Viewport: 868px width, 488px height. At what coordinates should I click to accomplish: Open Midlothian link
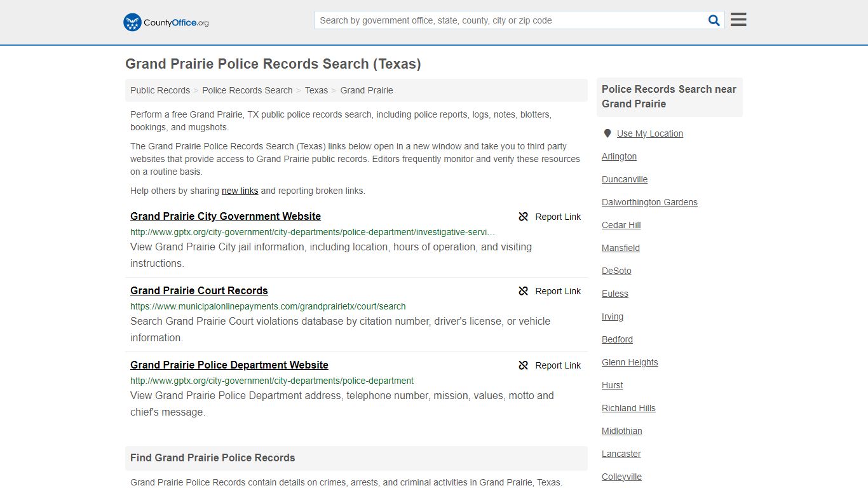pyautogui.click(x=622, y=431)
